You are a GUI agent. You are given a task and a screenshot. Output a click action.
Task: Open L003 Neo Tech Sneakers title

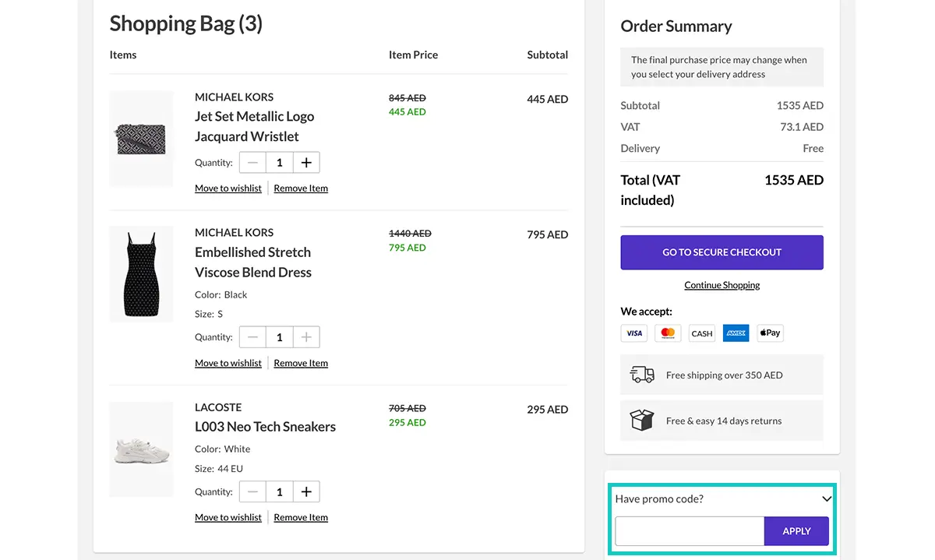tap(265, 427)
